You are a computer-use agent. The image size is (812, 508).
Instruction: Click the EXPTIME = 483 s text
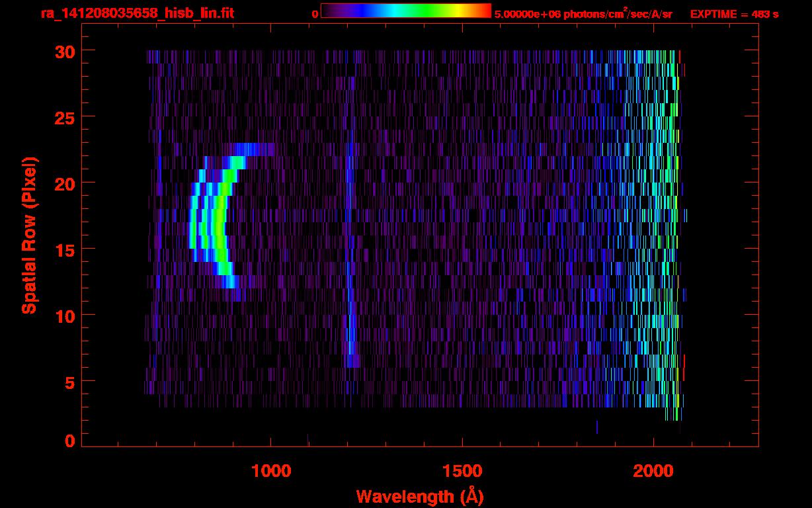pos(734,14)
